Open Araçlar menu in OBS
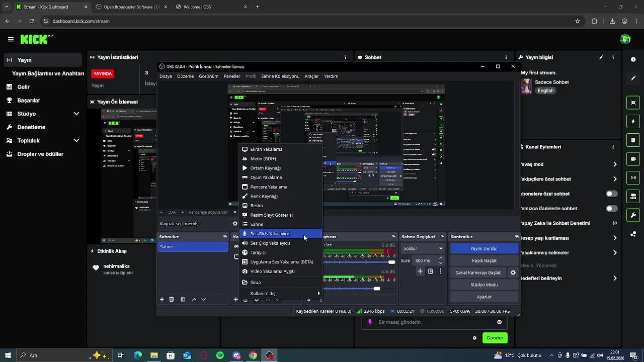Image resolution: width=644 pixels, height=362 pixels. pos(311,76)
